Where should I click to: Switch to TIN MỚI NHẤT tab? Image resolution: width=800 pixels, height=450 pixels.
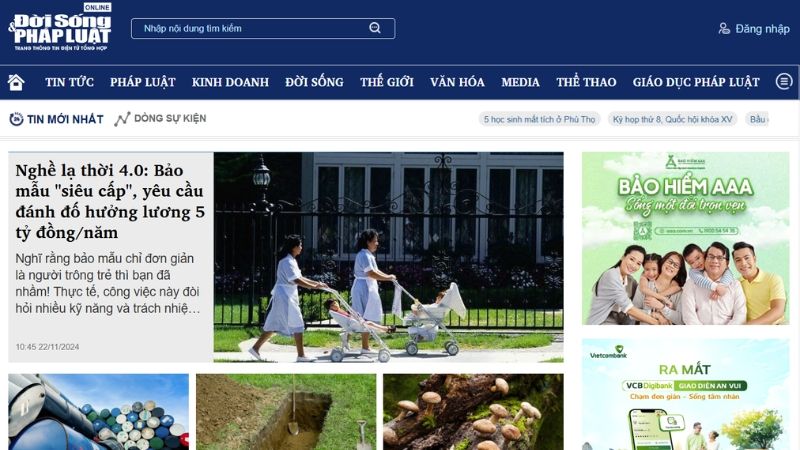(65, 119)
